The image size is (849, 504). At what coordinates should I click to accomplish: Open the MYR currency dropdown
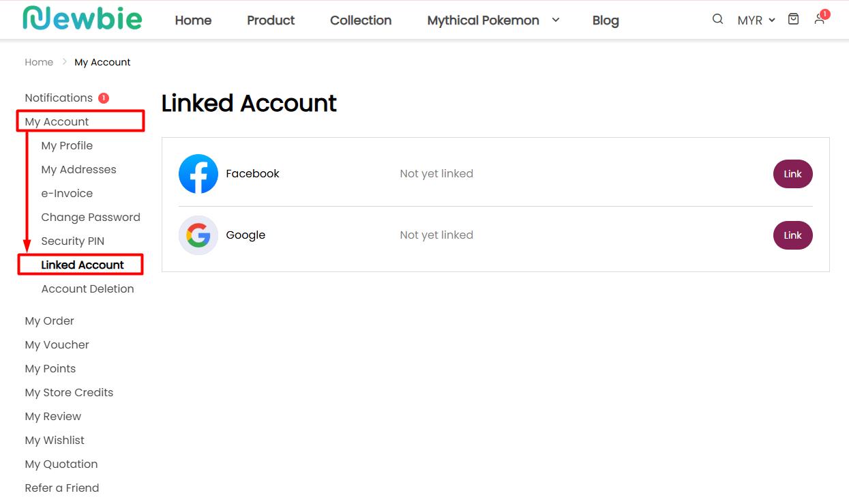756,20
